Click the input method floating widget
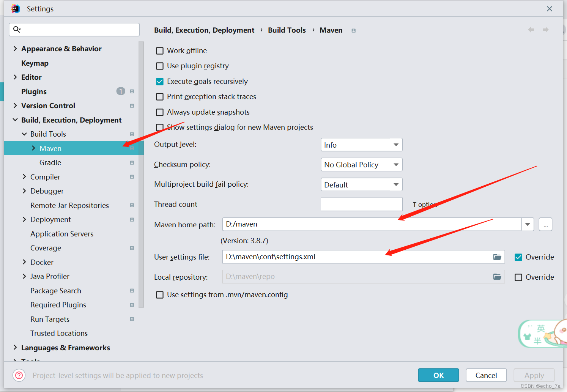Viewport: 567px width, 392px height. click(543, 334)
